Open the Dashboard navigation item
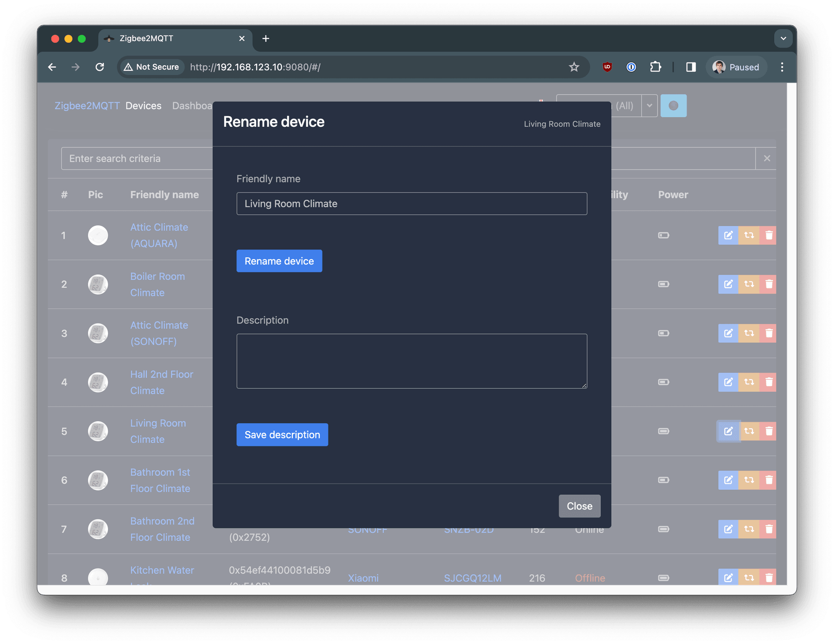834x644 pixels. (x=193, y=106)
